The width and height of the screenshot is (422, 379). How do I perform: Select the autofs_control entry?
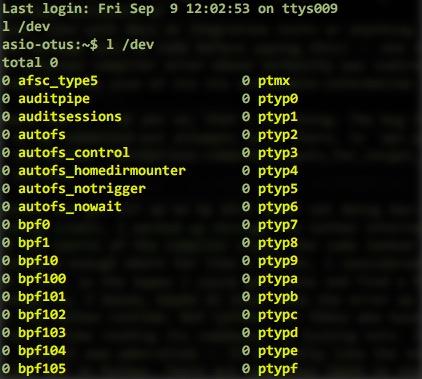(x=74, y=153)
